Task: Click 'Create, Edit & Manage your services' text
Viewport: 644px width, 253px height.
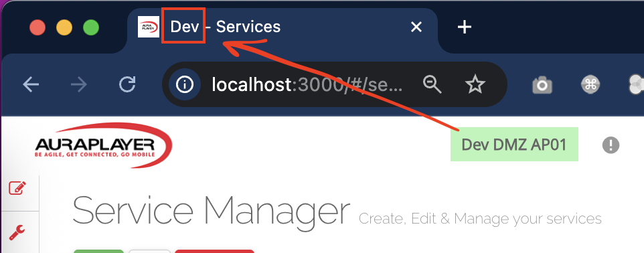Action: (480, 218)
